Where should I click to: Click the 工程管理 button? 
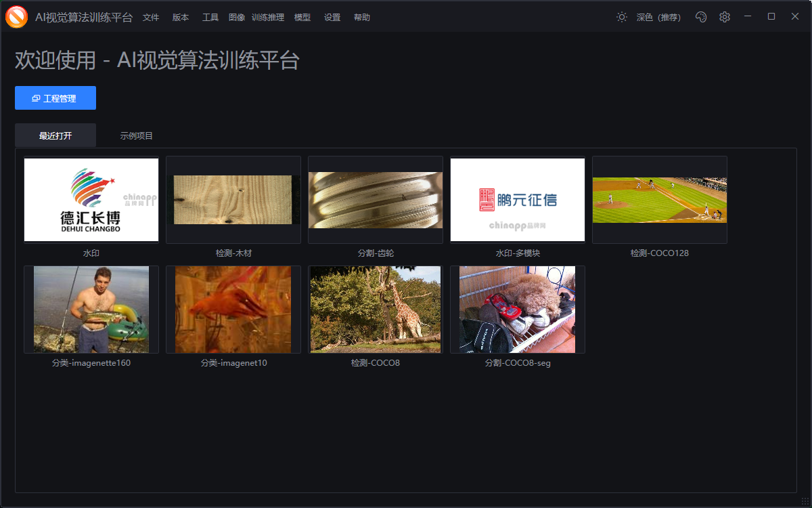click(x=55, y=98)
